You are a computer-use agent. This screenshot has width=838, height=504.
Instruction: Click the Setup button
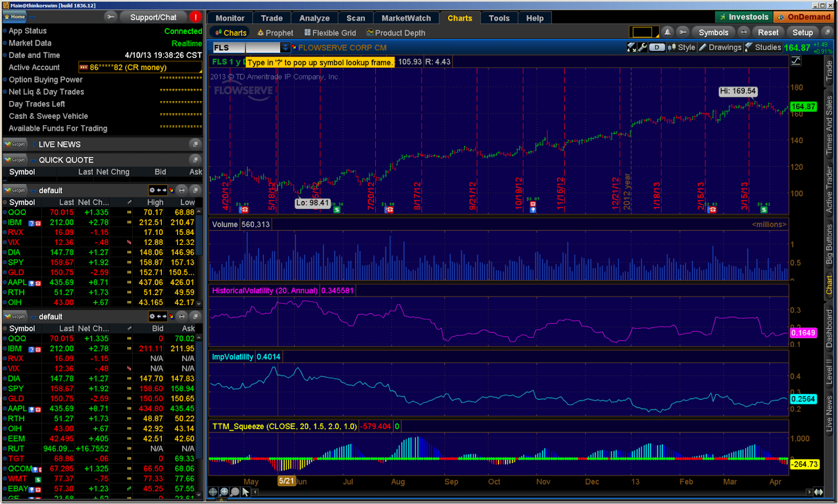coord(802,32)
